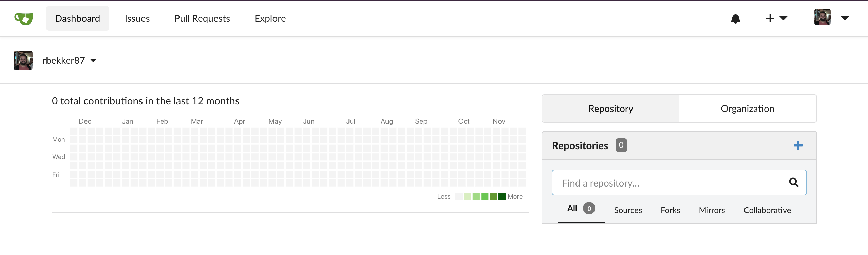Click the rbekker87 avatar image
Screen dimensions: 868x255
tap(23, 60)
